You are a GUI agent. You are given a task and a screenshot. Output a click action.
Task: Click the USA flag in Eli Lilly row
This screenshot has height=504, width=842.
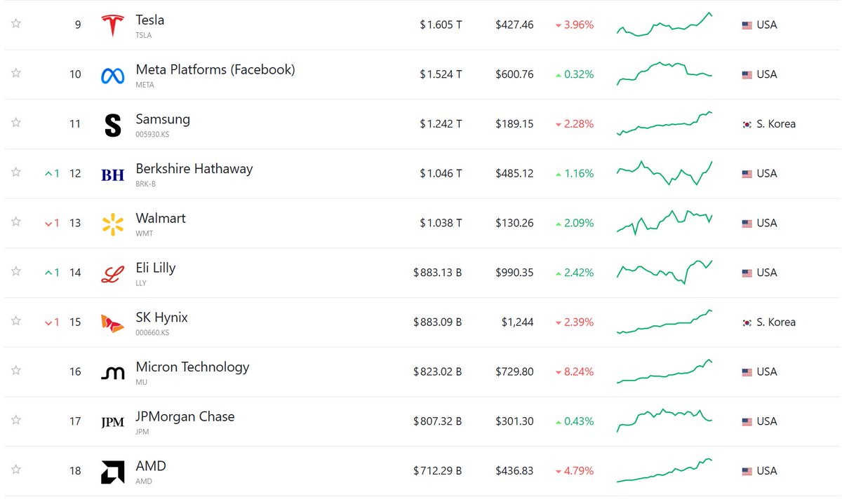(x=747, y=273)
